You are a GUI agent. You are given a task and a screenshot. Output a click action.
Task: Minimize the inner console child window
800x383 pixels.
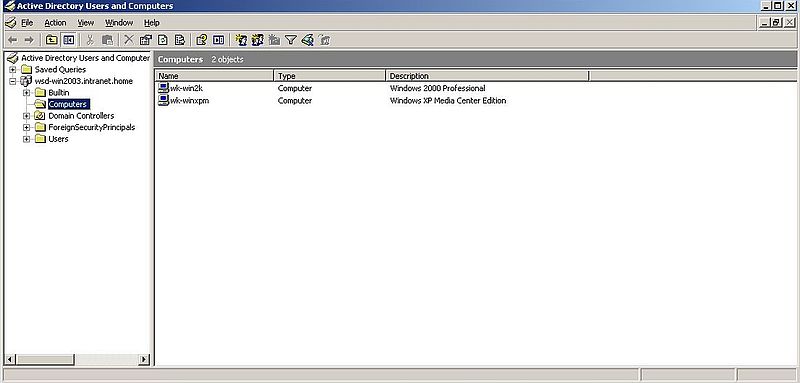click(764, 22)
